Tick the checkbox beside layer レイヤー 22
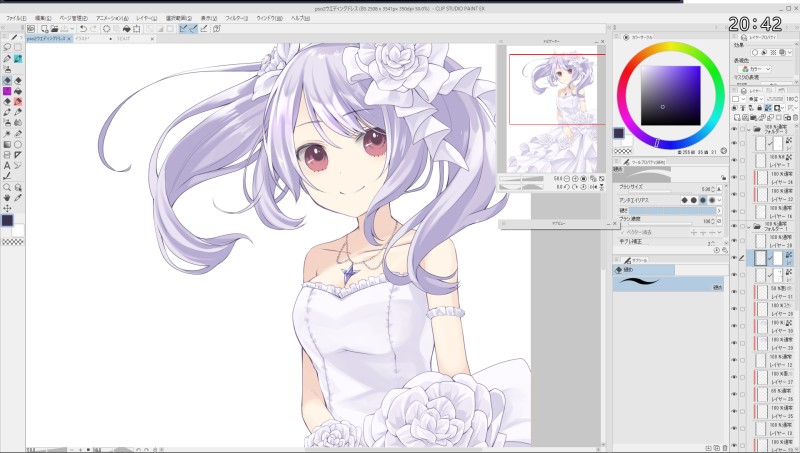The height and width of the screenshot is (453, 800). tap(742, 194)
